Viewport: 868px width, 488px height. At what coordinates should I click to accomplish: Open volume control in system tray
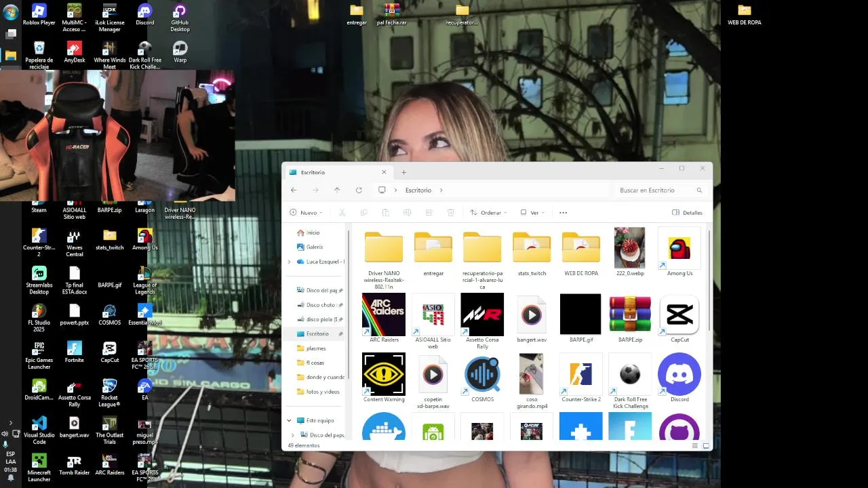(5, 434)
